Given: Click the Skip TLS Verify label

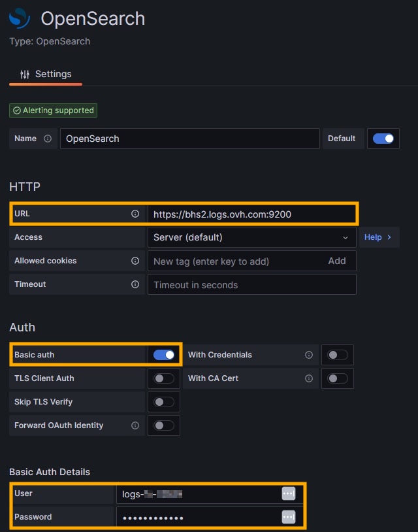Looking at the screenshot, I should coord(43,402).
